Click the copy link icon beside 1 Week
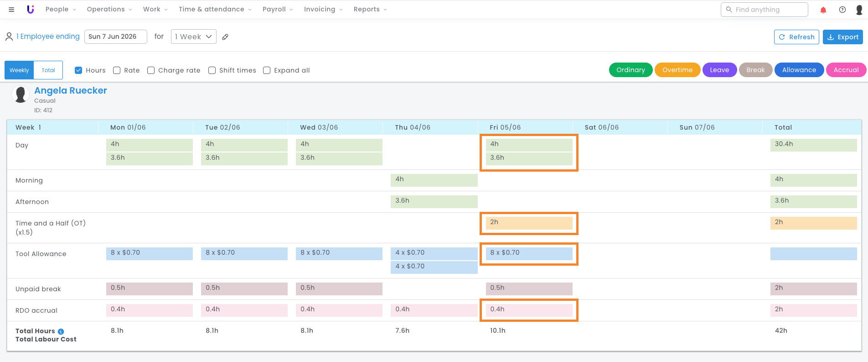Viewport: 868px width, 362px height. coord(225,37)
